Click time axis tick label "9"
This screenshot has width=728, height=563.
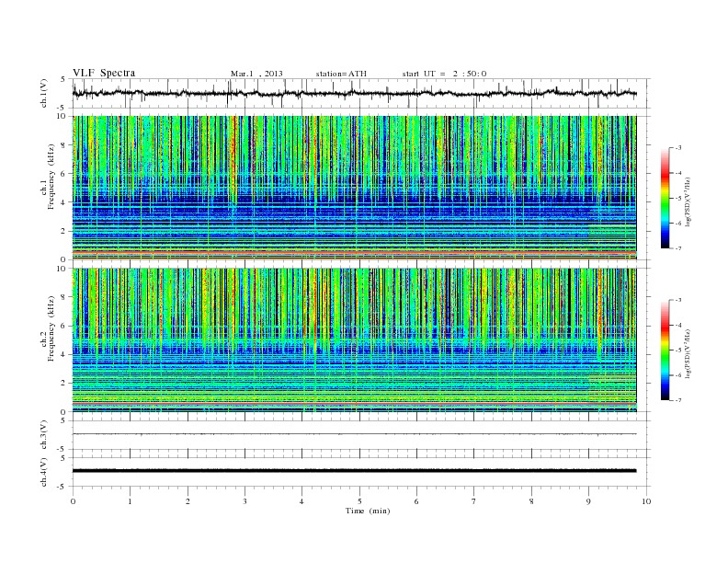pyautogui.click(x=588, y=501)
